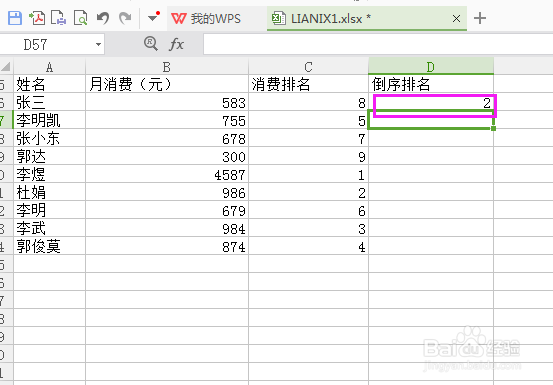
Task: Select the cell containing 张三
Action: 49,102
